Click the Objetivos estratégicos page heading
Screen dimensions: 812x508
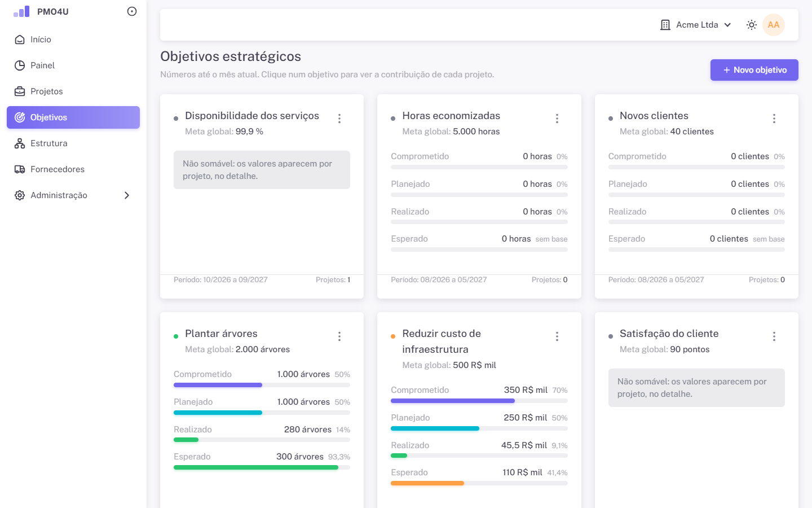click(231, 56)
